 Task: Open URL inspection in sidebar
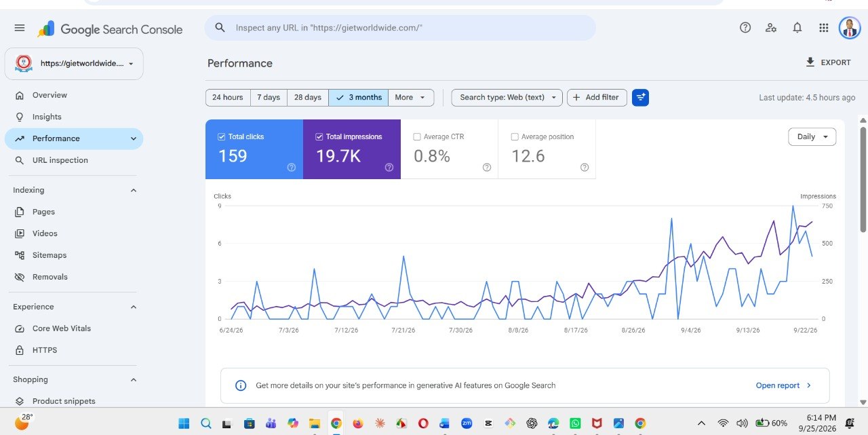point(74,160)
